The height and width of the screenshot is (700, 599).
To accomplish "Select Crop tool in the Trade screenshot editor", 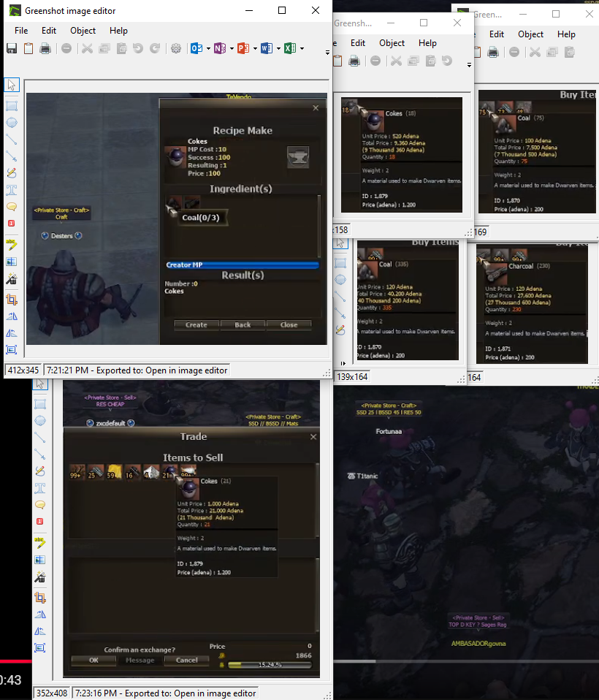I will pos(40,597).
